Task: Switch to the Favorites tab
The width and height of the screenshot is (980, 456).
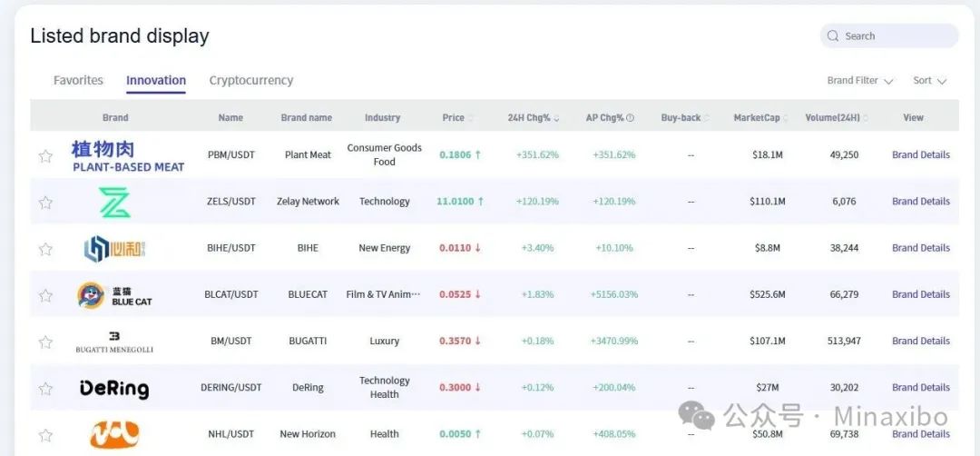Action: point(78,81)
